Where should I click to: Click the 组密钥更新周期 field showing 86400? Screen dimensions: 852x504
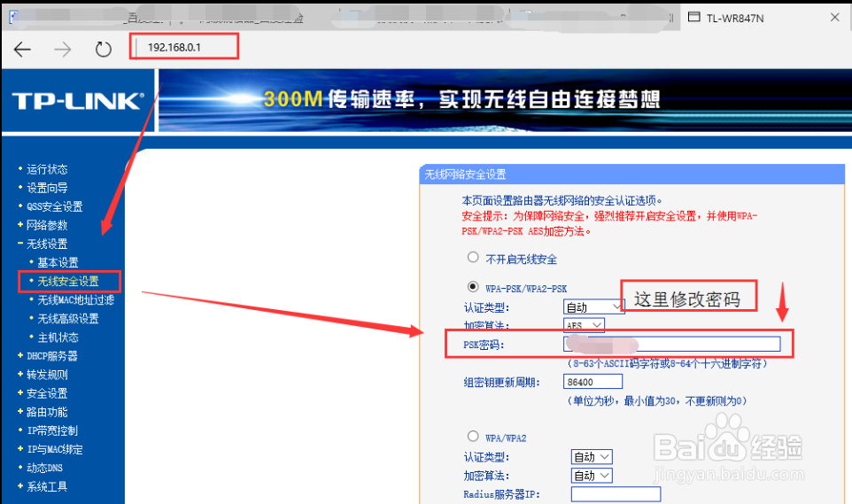pos(593,382)
